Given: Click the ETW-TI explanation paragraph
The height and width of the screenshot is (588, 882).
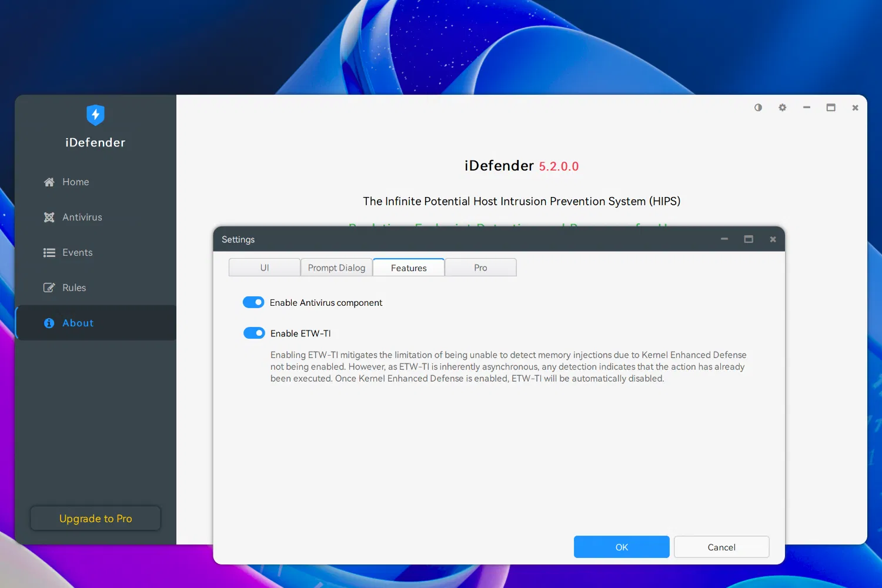Looking at the screenshot, I should point(509,367).
